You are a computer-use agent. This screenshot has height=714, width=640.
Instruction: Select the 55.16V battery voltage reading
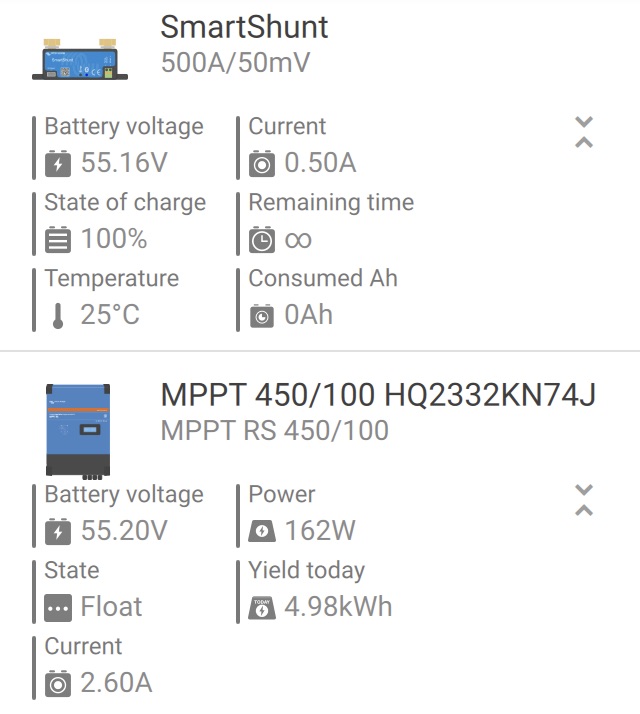pos(124,163)
